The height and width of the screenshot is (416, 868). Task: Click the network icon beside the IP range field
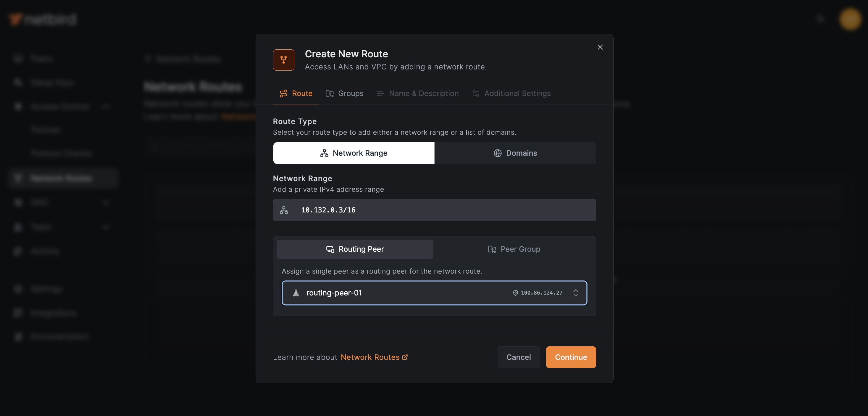[284, 210]
